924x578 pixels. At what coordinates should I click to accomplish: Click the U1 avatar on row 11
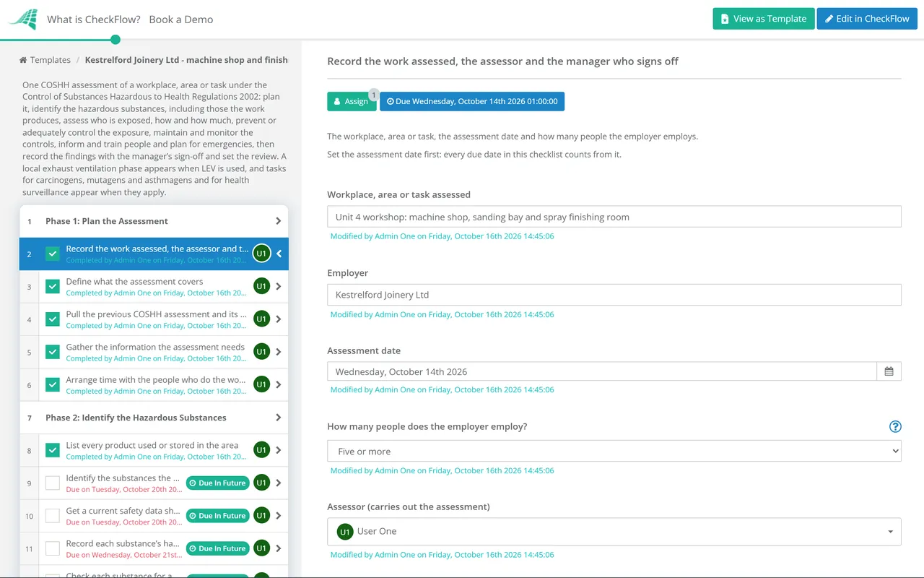click(261, 548)
